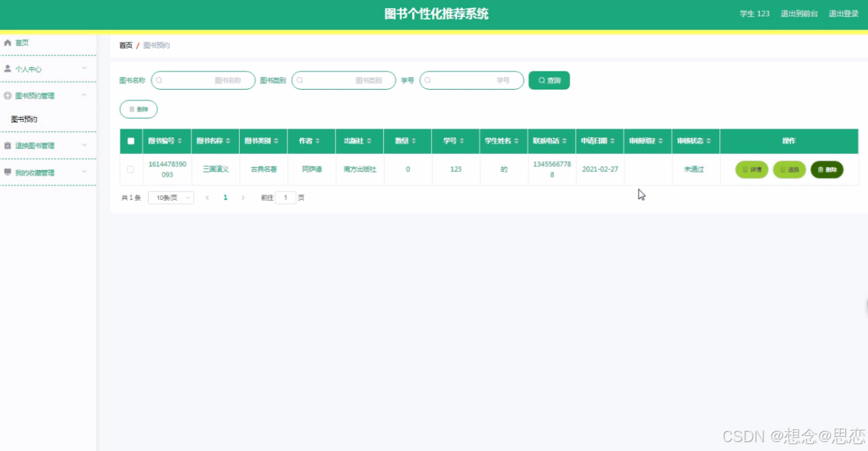Click the home icon beside 首页 in sidebar

coord(8,42)
